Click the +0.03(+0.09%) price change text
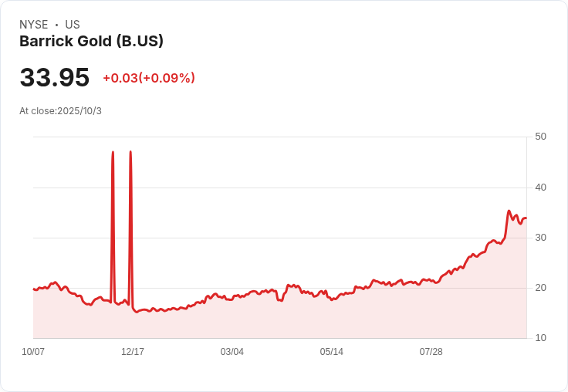 click(149, 78)
